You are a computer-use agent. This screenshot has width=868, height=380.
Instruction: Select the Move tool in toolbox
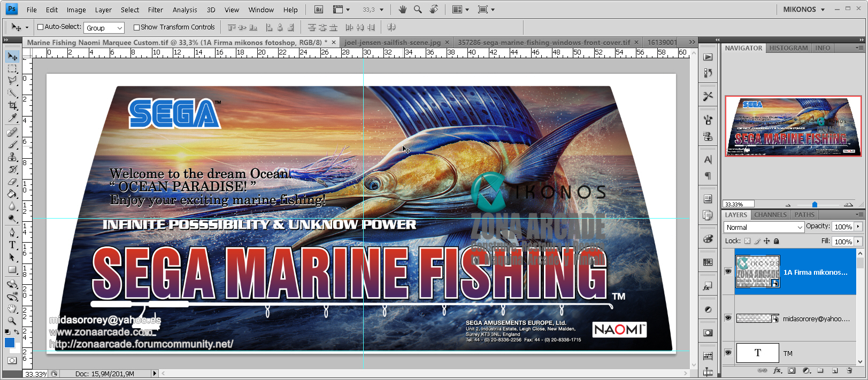click(12, 56)
